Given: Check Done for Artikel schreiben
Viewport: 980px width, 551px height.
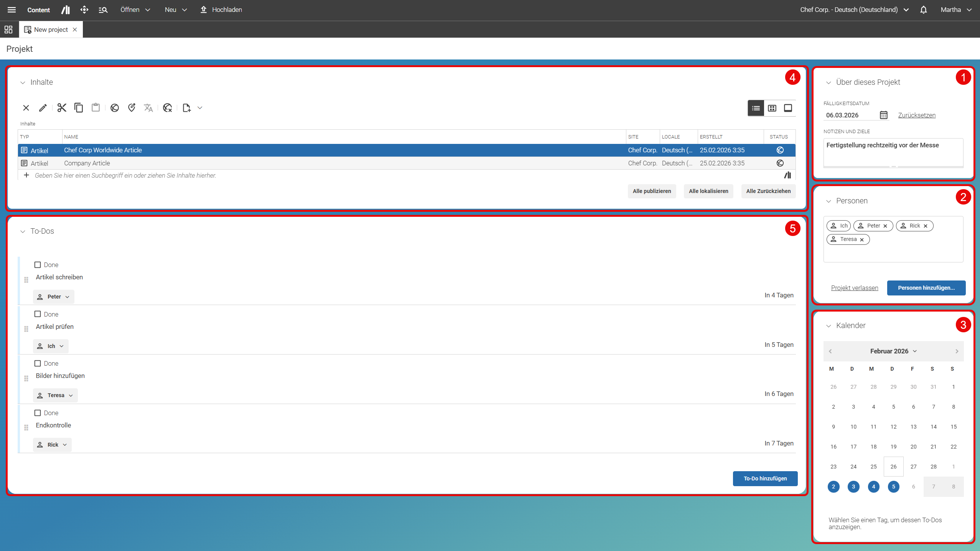Looking at the screenshot, I should coord(38,265).
